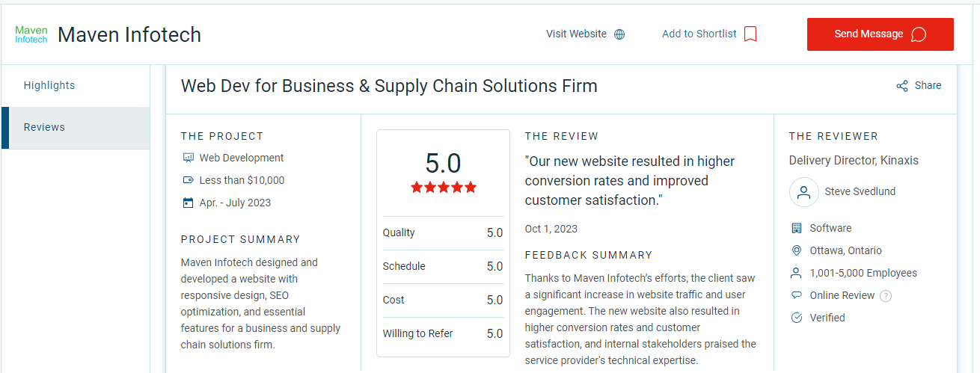Click the globe icon beside Visit Website
Viewport: 980px width, 373px height.
(619, 34)
